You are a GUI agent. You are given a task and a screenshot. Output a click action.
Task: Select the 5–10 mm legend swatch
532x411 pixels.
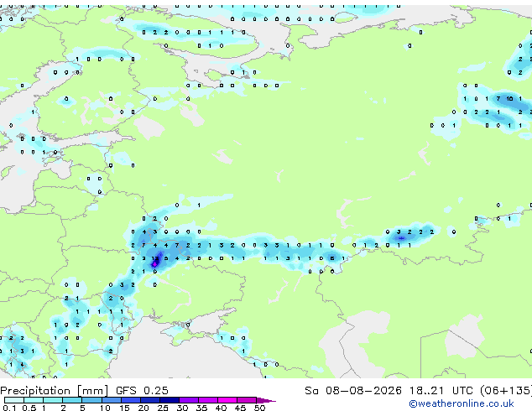coord(91,400)
